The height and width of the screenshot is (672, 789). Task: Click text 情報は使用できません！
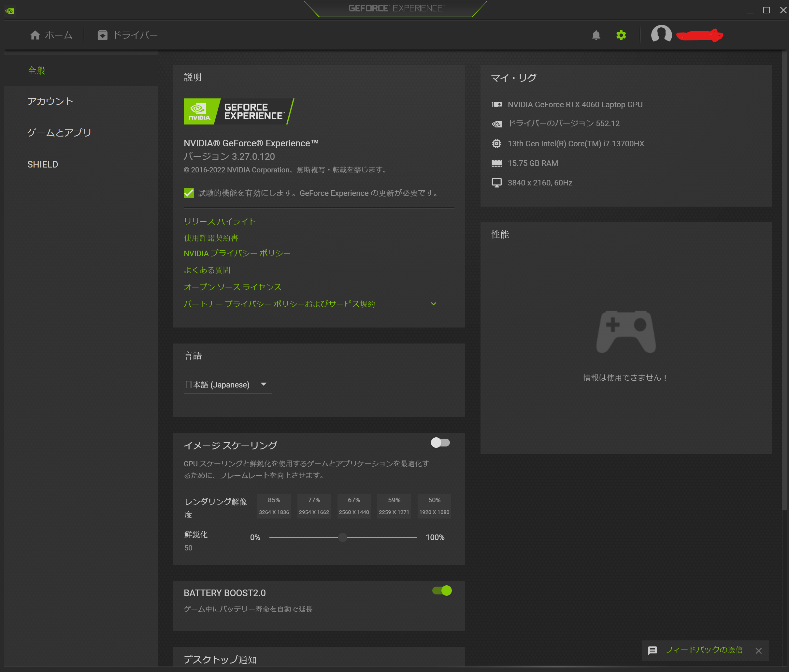pos(625,377)
